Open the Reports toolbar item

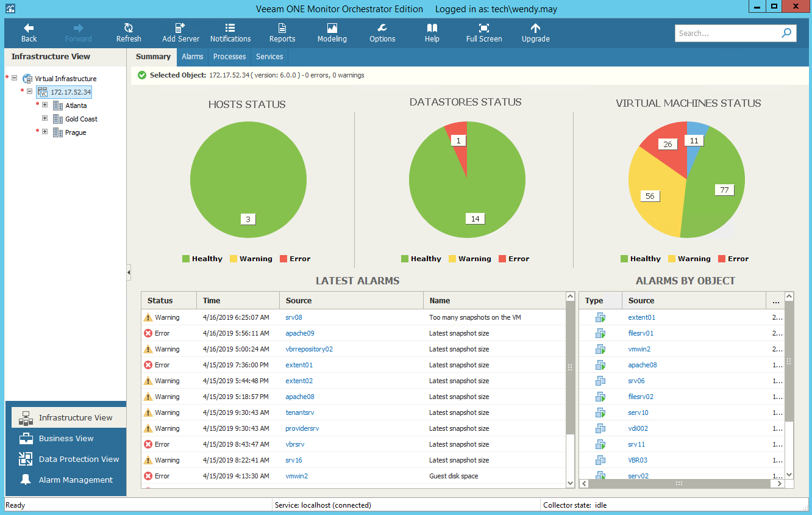[x=282, y=33]
